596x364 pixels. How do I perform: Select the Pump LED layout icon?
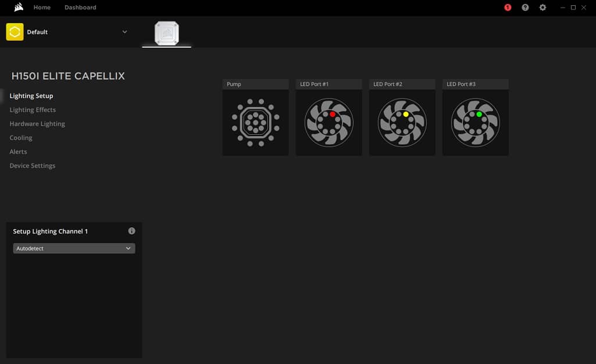(x=255, y=123)
